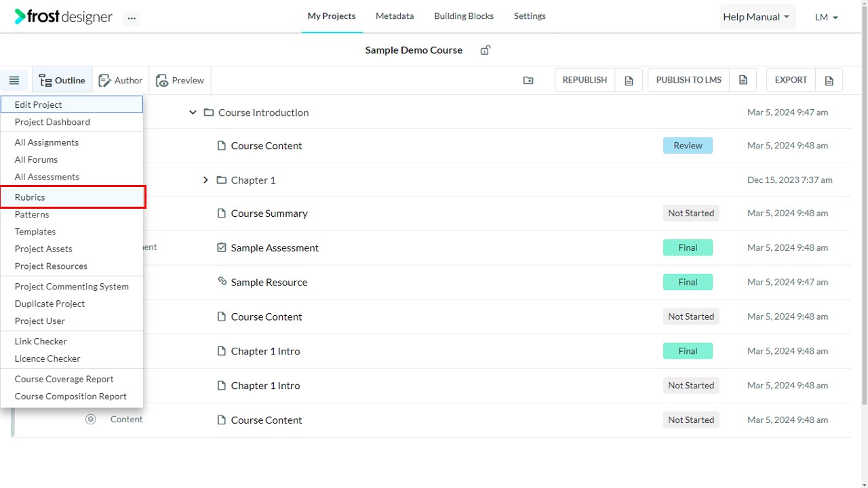This screenshot has height=488, width=868.
Task: Click the page icon of Course Summary
Action: click(x=221, y=213)
